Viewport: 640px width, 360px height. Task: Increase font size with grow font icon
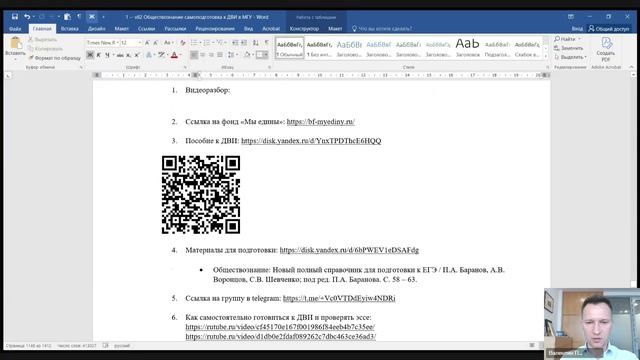point(147,42)
